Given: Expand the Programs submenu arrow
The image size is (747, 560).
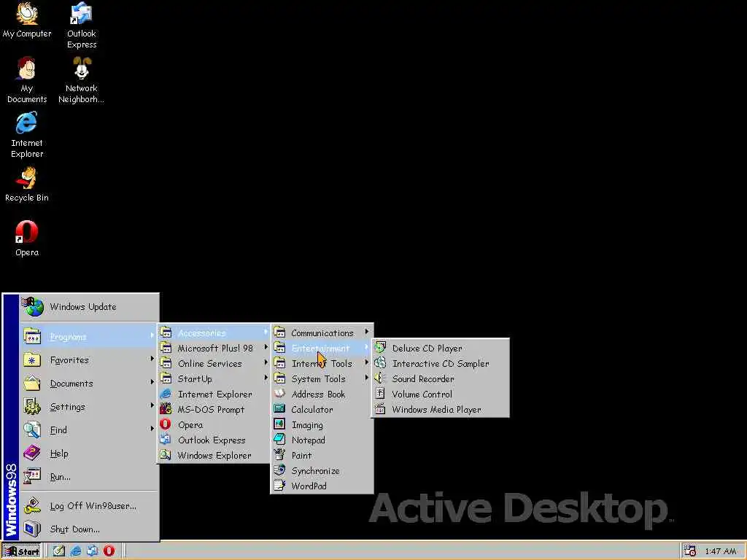Looking at the screenshot, I should [152, 335].
